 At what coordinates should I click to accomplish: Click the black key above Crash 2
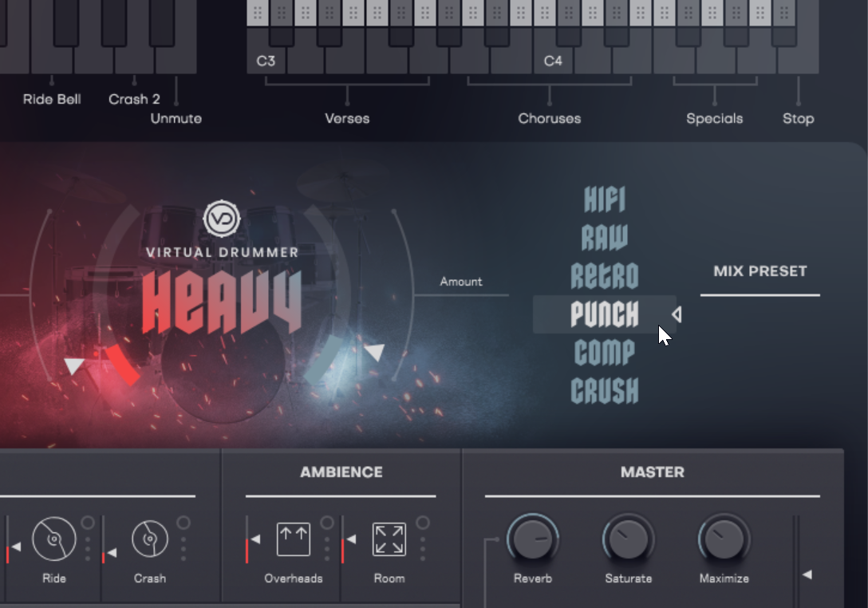coord(113,22)
